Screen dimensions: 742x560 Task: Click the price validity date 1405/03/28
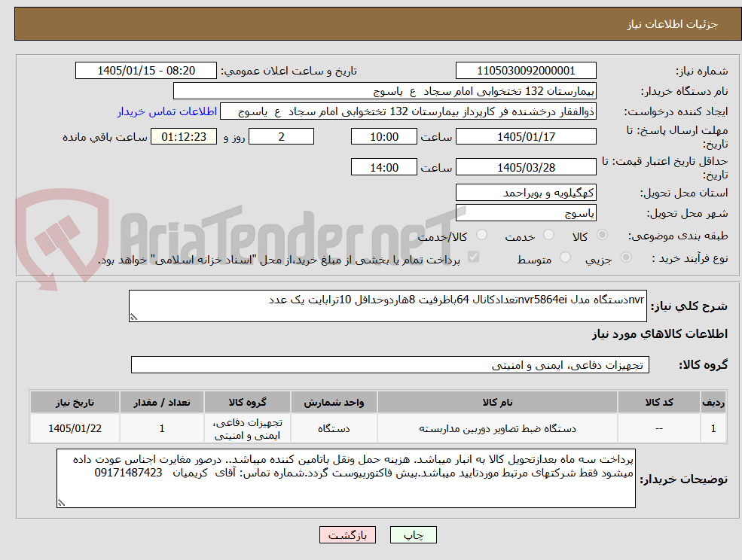[x=526, y=167]
